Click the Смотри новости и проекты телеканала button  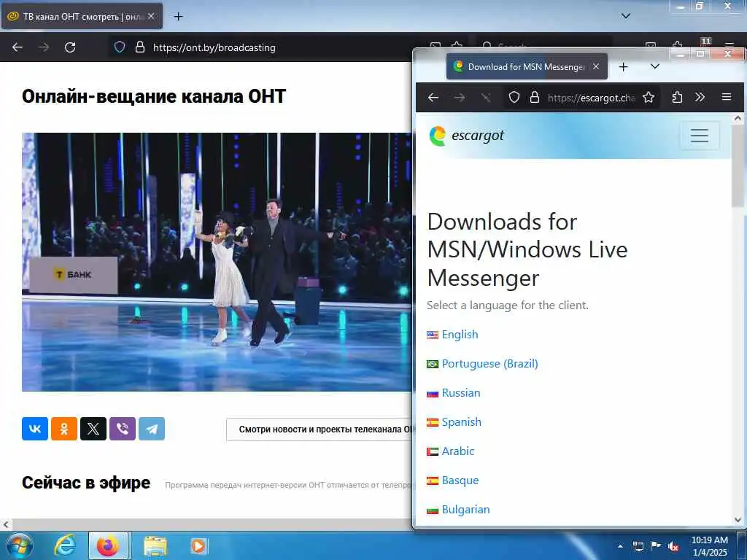[320, 429]
